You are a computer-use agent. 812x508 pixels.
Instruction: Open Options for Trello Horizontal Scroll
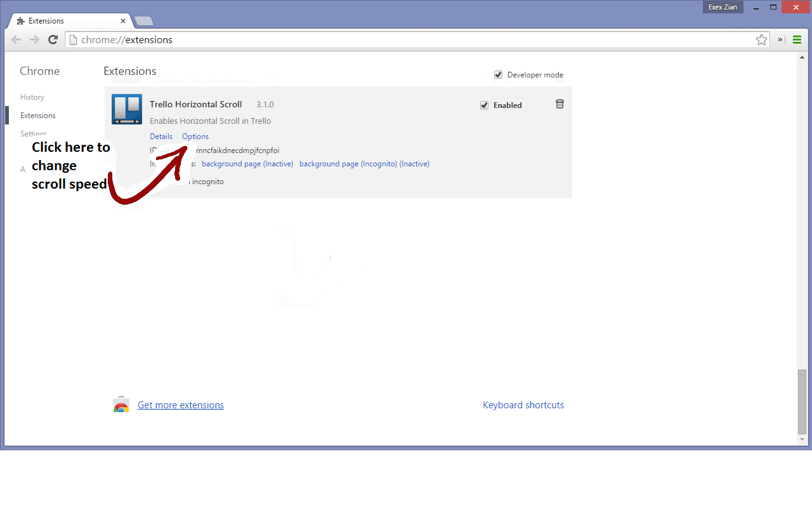(x=195, y=137)
